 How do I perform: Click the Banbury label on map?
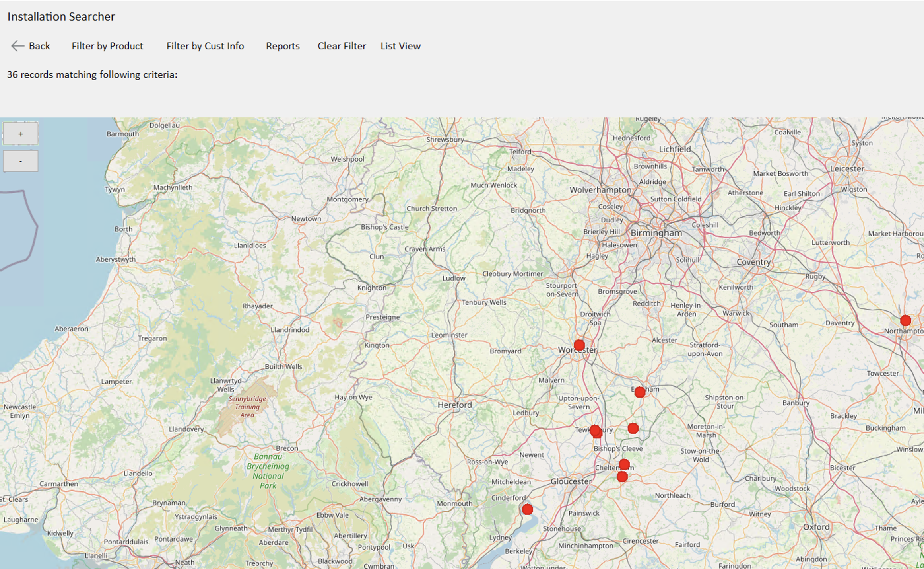tap(796, 403)
